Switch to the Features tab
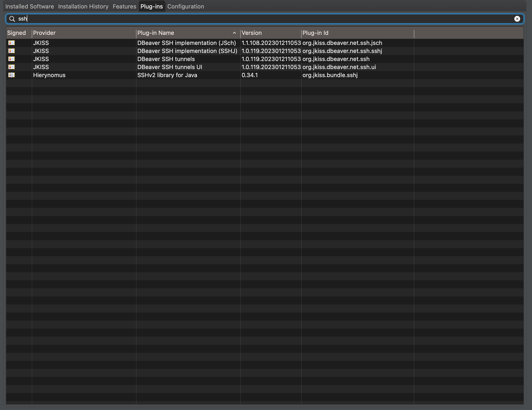This screenshot has width=532, height=410. 124,6
